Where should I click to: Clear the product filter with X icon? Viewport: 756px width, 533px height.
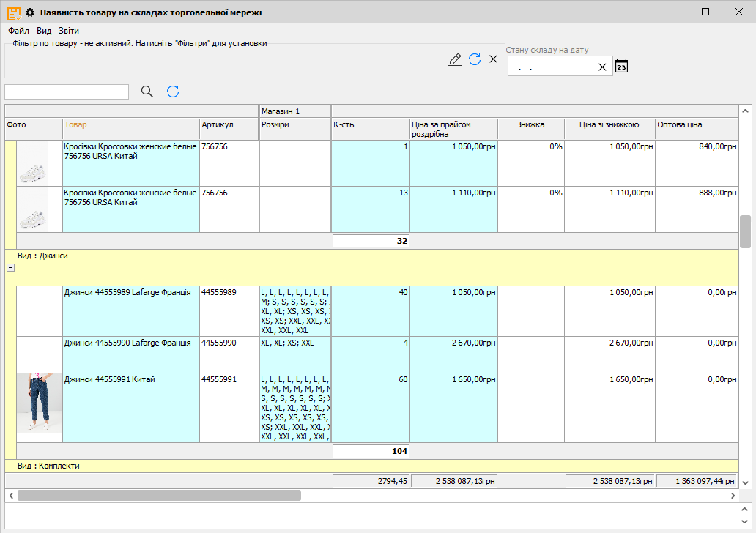(493, 59)
